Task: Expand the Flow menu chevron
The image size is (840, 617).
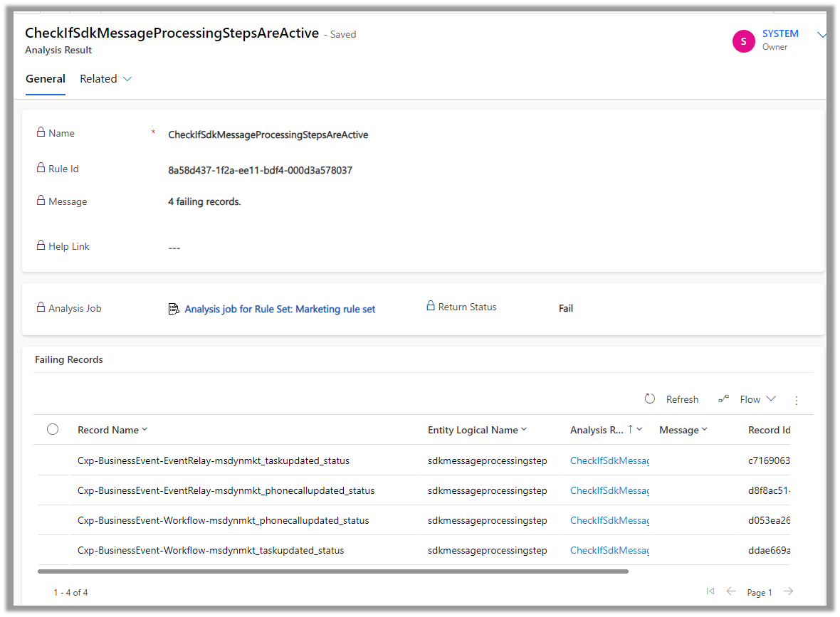Action: coord(770,399)
